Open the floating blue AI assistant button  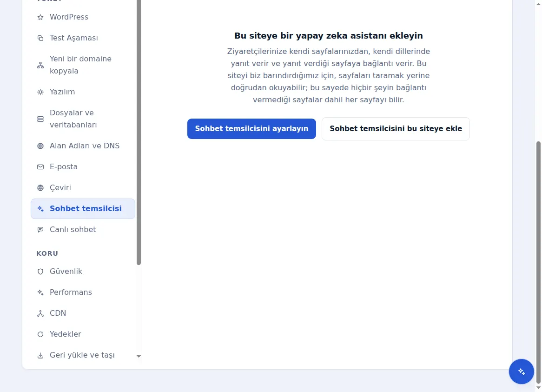point(521,371)
